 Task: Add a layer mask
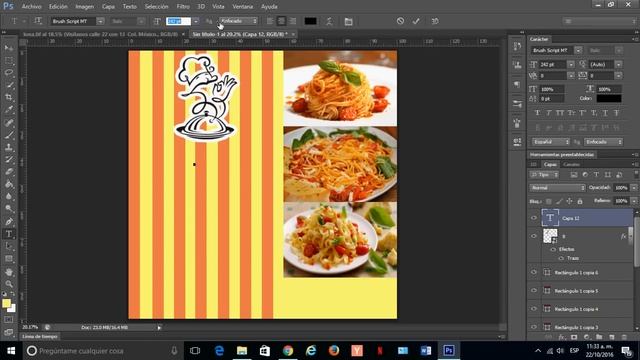point(574,337)
